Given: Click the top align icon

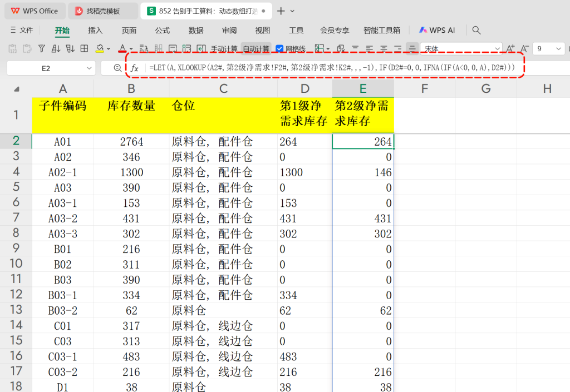Looking at the screenshot, I should [x=355, y=48].
